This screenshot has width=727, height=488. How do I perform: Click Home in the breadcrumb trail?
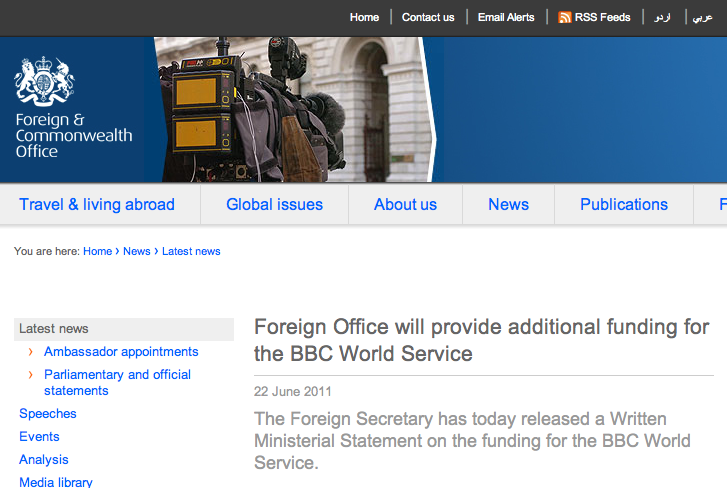coord(97,251)
